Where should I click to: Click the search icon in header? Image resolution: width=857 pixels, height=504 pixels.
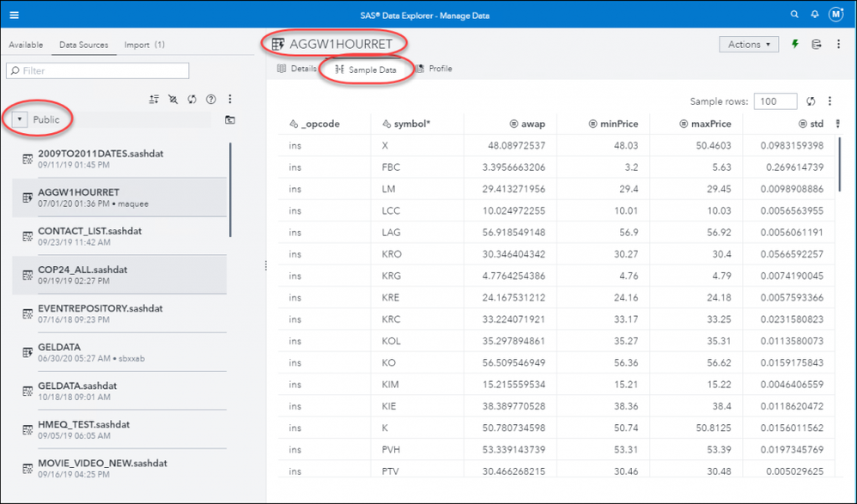point(793,15)
